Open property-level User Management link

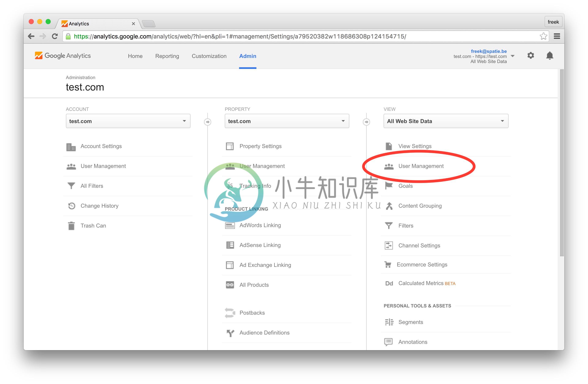pyautogui.click(x=262, y=166)
